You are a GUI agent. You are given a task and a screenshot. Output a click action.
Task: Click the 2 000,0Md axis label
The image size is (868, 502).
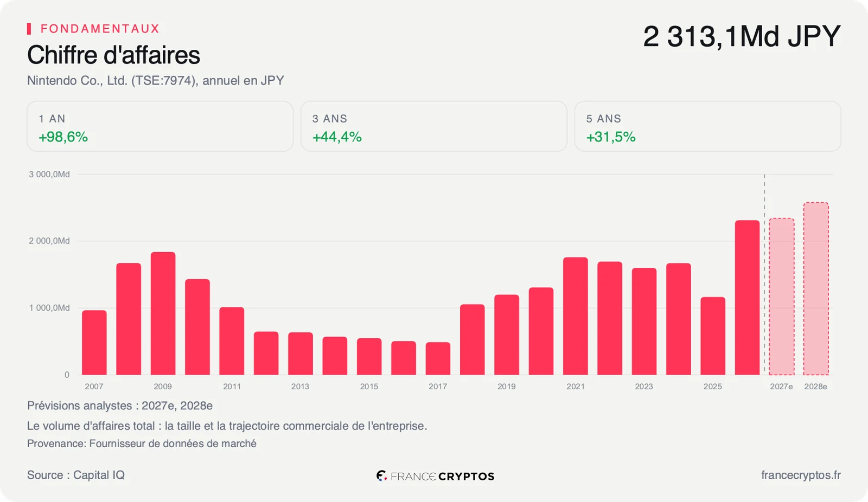(x=49, y=241)
